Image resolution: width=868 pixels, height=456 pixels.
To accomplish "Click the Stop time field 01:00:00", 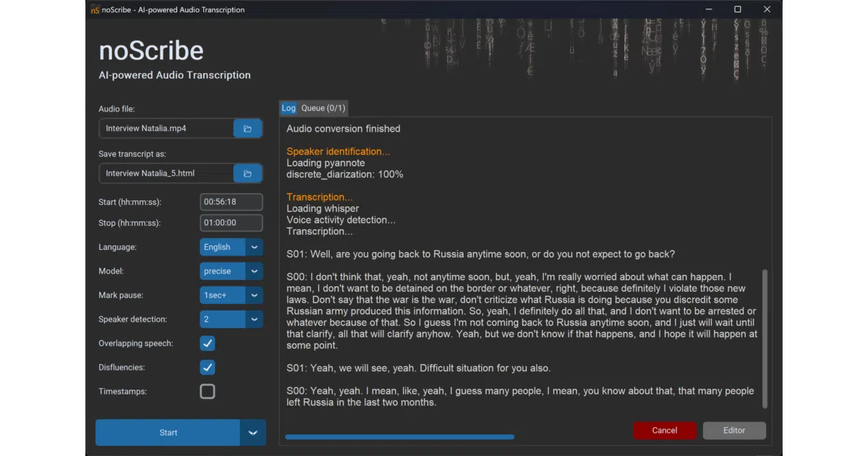I will [231, 223].
